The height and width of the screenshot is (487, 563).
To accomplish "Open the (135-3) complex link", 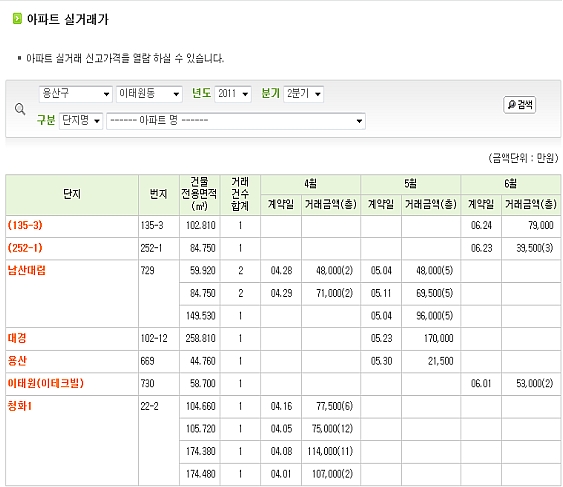I will (x=25, y=226).
